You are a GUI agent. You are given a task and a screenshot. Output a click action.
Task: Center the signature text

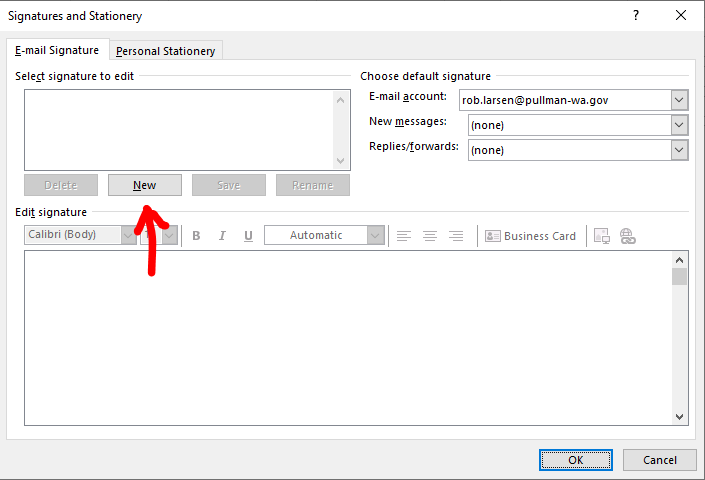[430, 236]
